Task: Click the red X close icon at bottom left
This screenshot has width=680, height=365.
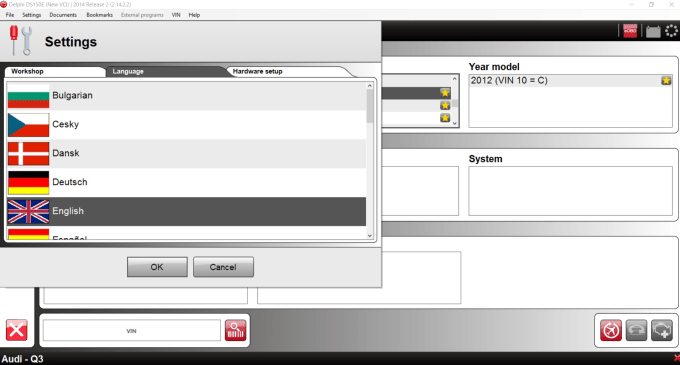Action: coord(16,331)
